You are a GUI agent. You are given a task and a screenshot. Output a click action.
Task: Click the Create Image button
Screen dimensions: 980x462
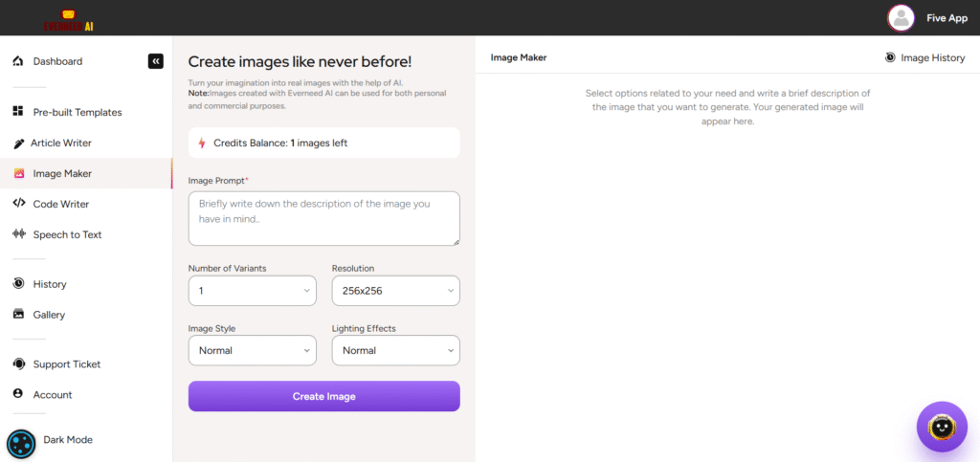pyautogui.click(x=323, y=396)
